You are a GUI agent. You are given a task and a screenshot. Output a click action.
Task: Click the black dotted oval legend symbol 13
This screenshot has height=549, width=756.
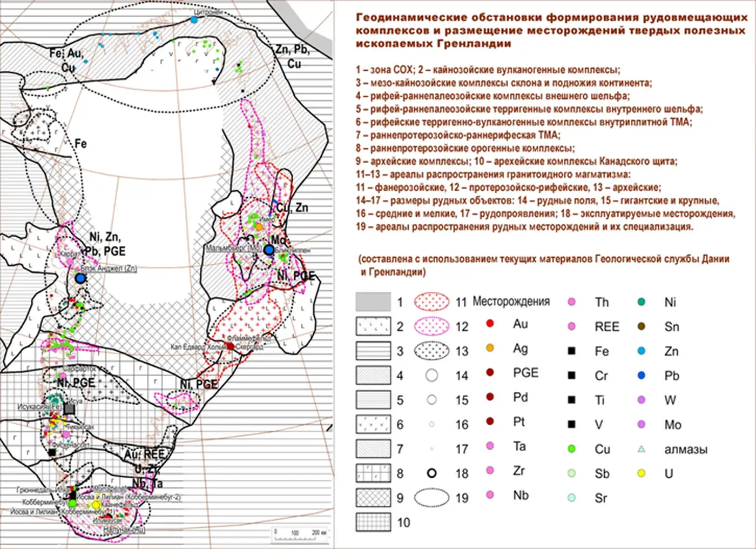pos(431,351)
